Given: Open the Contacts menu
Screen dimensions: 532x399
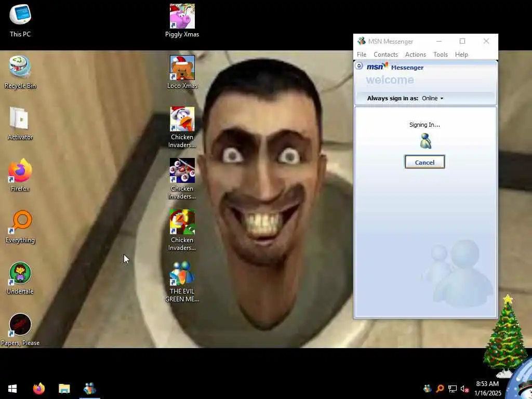Looking at the screenshot, I should click(385, 54).
